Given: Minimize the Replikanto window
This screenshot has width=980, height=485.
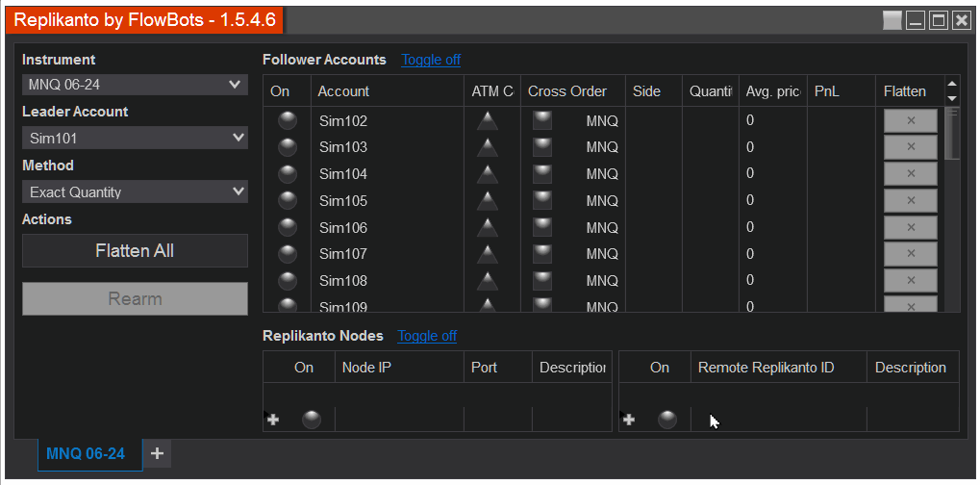Looking at the screenshot, I should point(916,20).
